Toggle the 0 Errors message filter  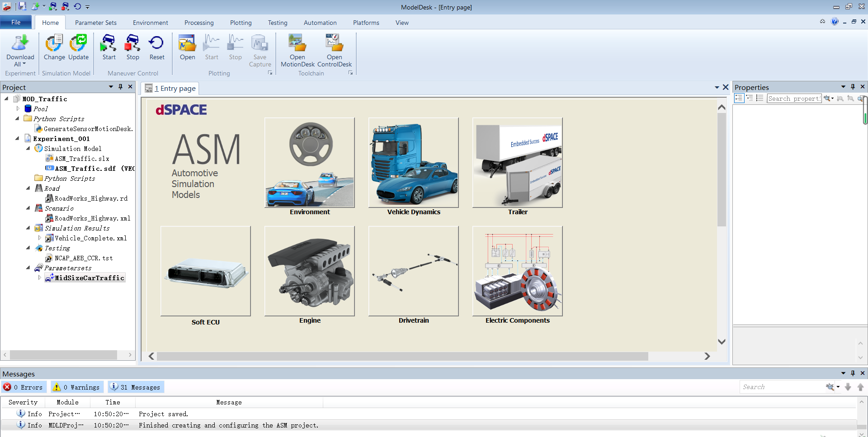click(23, 387)
